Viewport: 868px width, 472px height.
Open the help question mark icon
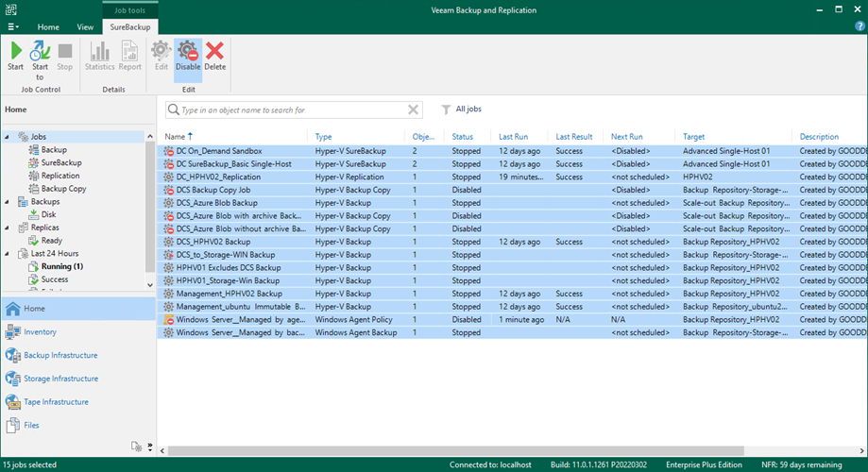click(859, 26)
